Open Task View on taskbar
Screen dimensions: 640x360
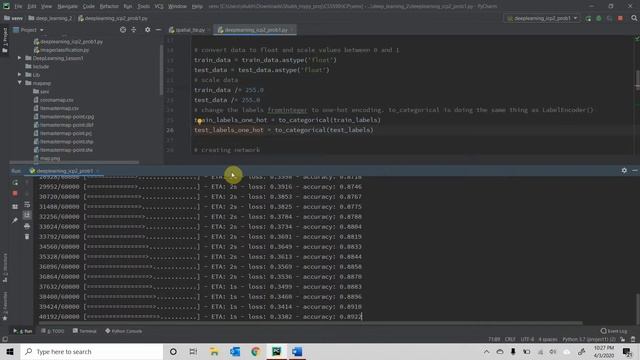pyautogui.click(x=193, y=351)
